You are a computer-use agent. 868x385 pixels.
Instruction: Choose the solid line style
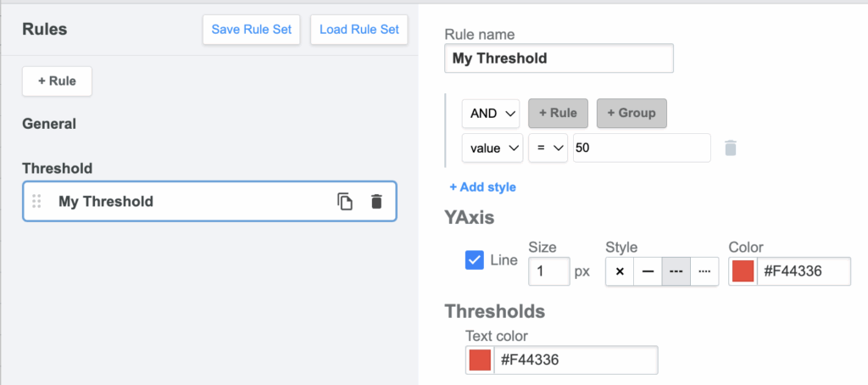click(648, 272)
